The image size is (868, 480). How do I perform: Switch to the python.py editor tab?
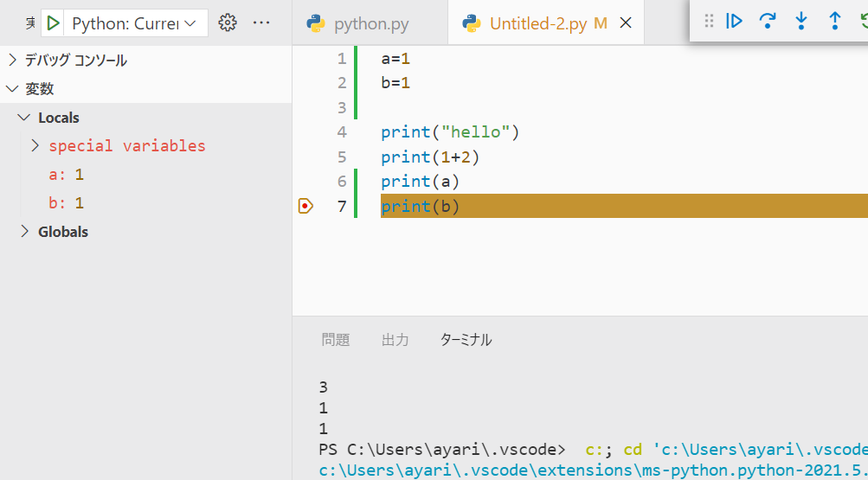tap(370, 23)
